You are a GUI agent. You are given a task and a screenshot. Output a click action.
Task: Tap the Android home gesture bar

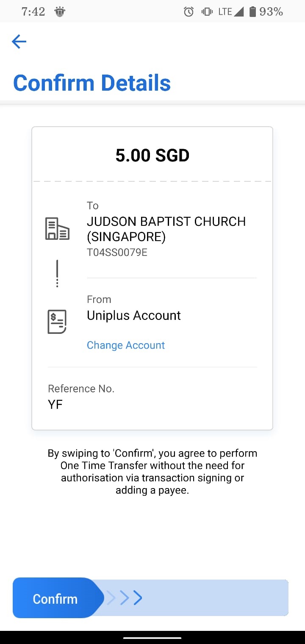pos(152,638)
